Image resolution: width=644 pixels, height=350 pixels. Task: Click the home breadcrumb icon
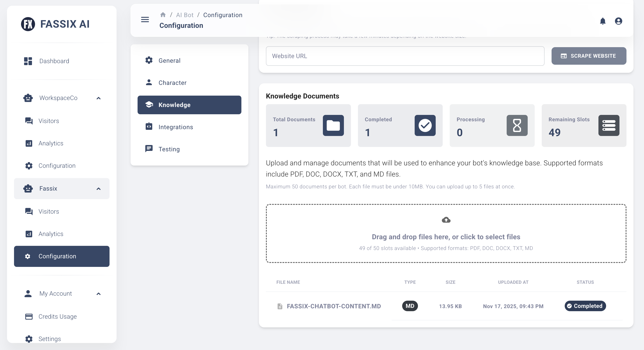[x=163, y=14]
